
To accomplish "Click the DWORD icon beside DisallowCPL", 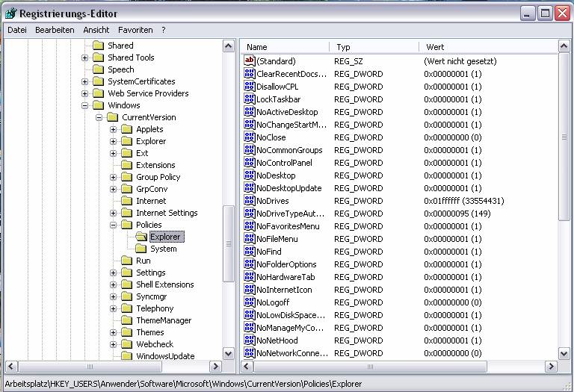I will 250,86.
